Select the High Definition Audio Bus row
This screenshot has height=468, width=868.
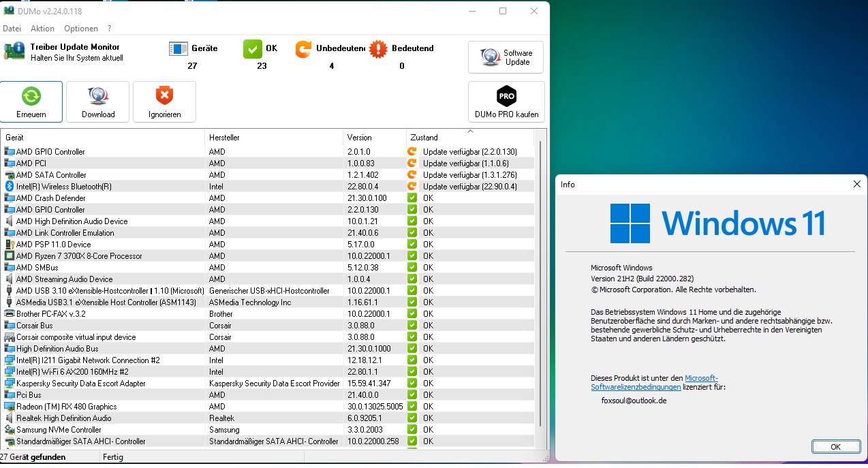(x=268, y=349)
